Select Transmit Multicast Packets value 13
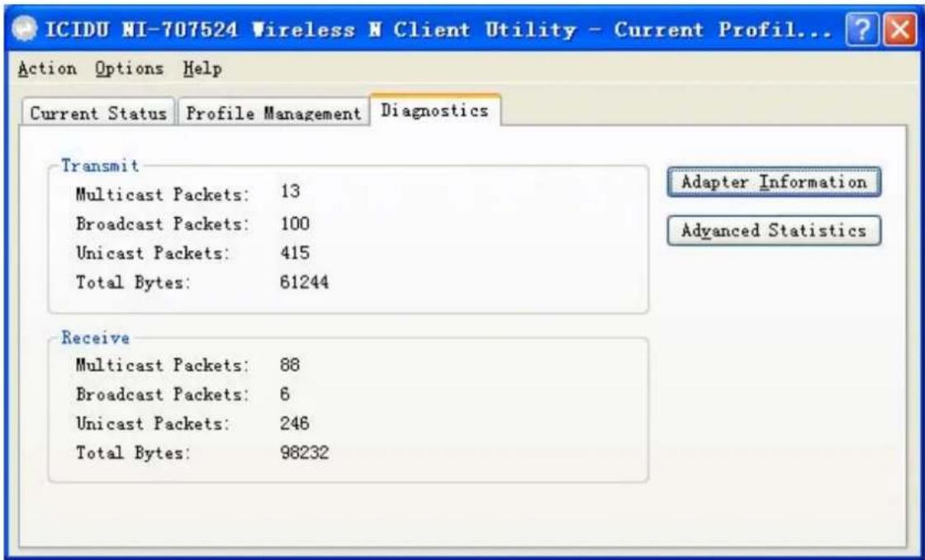The height and width of the screenshot is (560, 925). (x=290, y=191)
